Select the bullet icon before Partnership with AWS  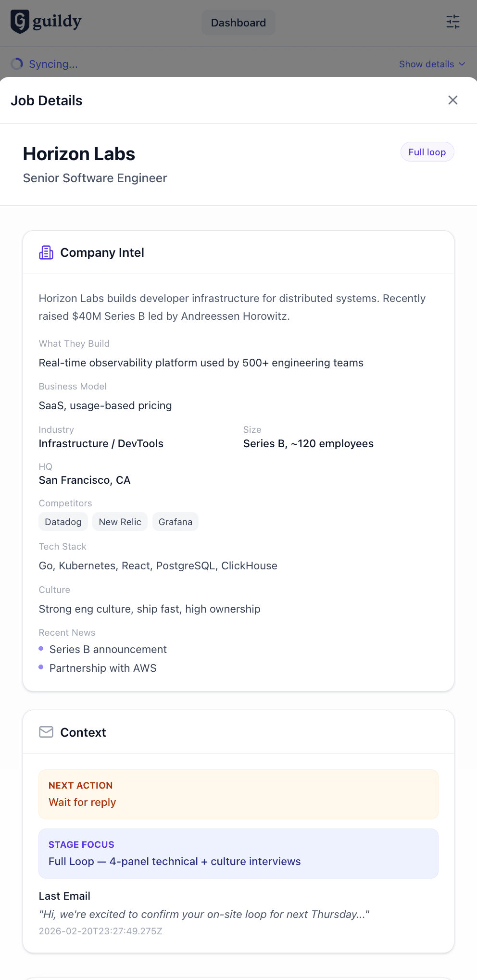coord(41,667)
